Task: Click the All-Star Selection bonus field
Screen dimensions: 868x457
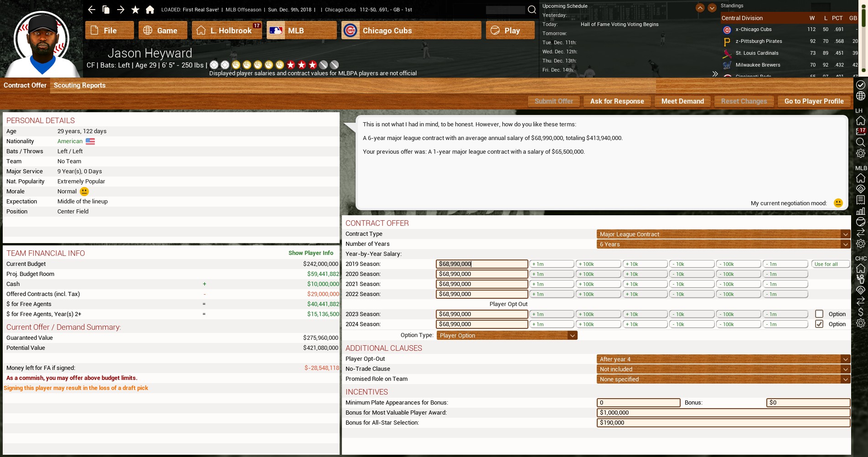Action: 723,423
